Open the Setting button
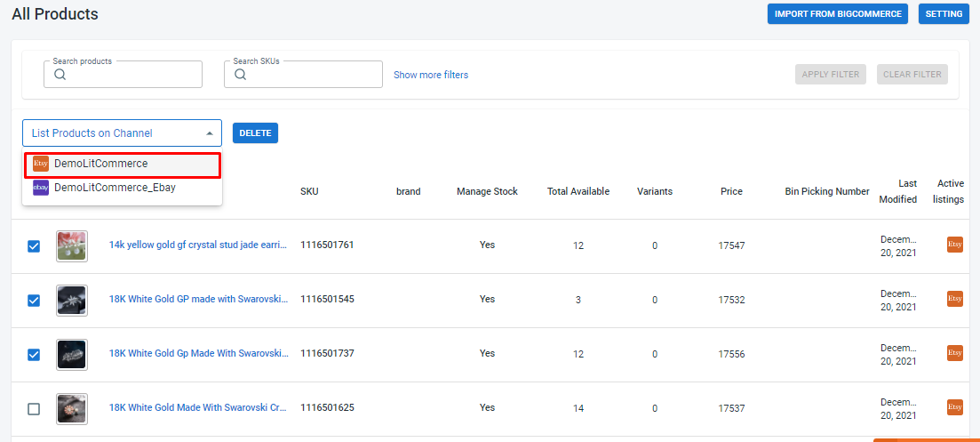This screenshot has width=980, height=442. [944, 14]
